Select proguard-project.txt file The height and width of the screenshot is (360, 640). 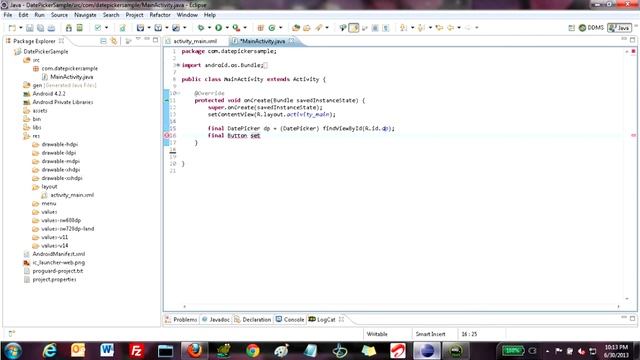58,271
